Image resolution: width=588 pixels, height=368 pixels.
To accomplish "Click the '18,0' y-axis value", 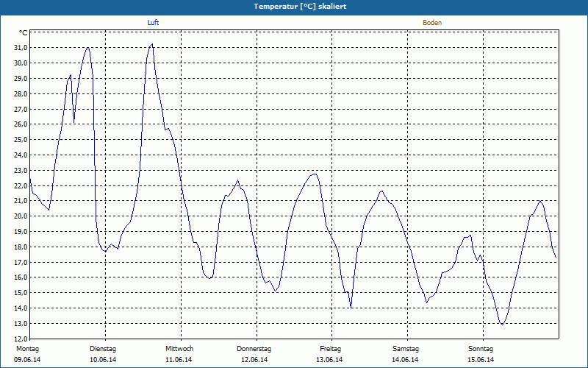I will pos(21,247).
